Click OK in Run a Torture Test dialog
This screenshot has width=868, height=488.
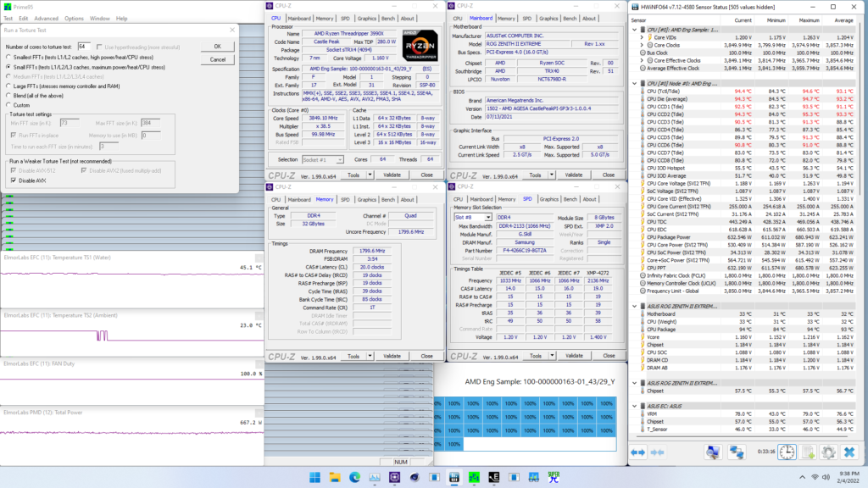[218, 47]
